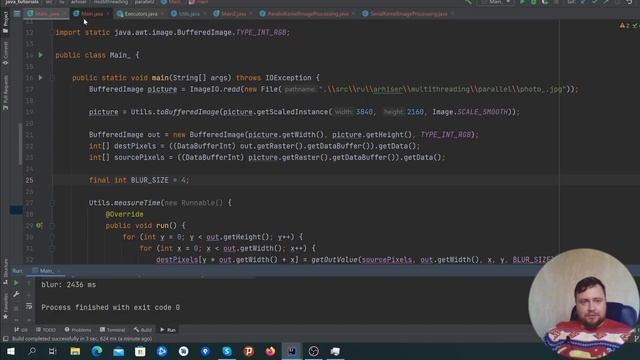
Task: Click the status bar build completed message
Action: pos(82,339)
